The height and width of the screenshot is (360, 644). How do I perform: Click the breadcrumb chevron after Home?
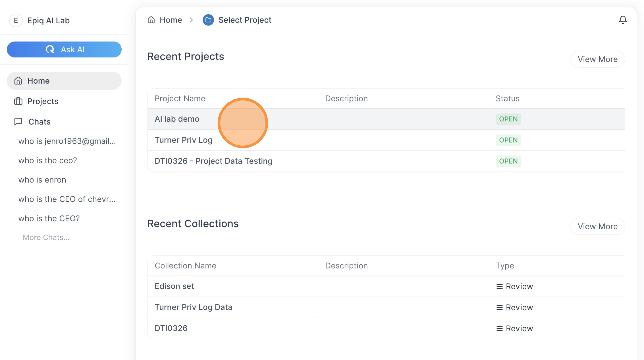tap(191, 20)
